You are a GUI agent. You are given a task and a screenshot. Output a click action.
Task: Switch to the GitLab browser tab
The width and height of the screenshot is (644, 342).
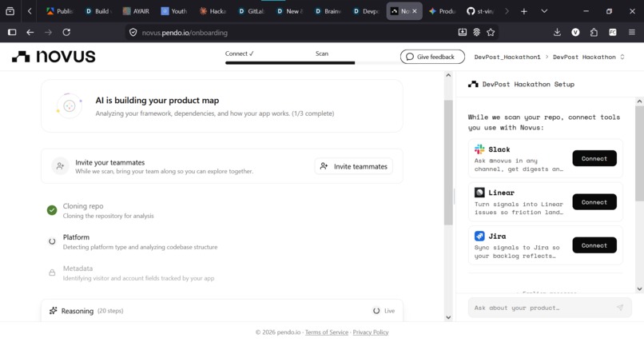(252, 11)
